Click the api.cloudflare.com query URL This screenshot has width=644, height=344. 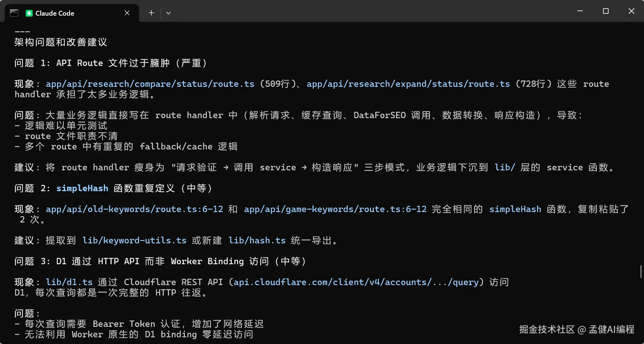click(x=356, y=282)
